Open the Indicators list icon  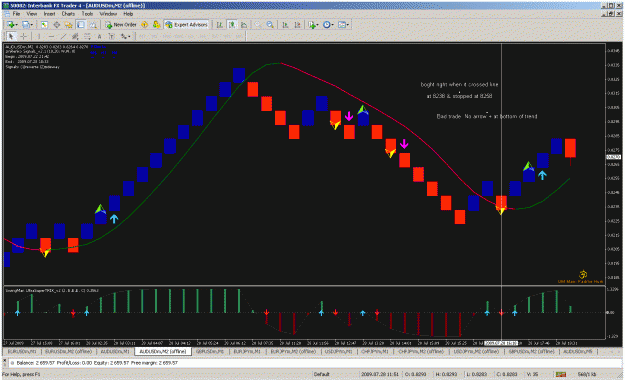point(311,25)
